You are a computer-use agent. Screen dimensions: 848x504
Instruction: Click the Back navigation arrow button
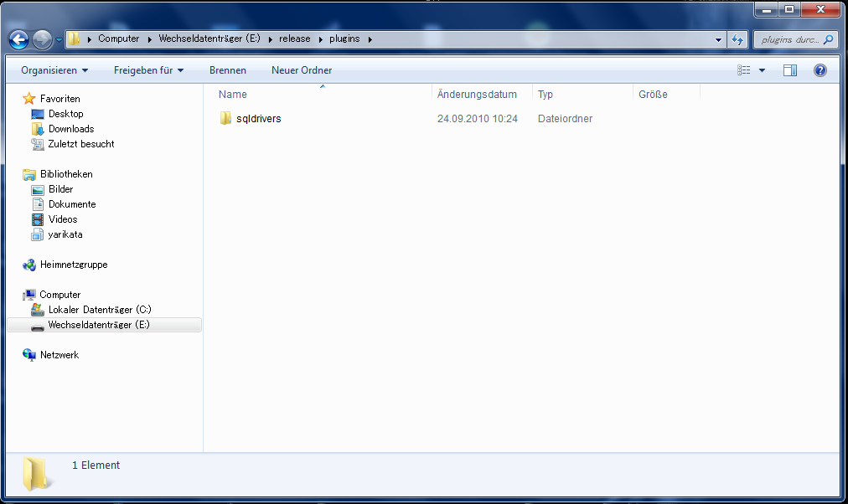pos(19,39)
